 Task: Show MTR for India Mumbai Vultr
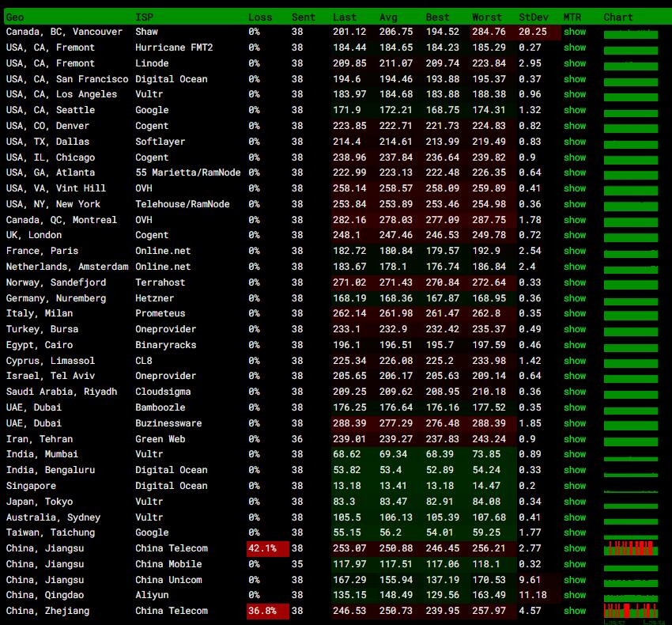point(575,454)
